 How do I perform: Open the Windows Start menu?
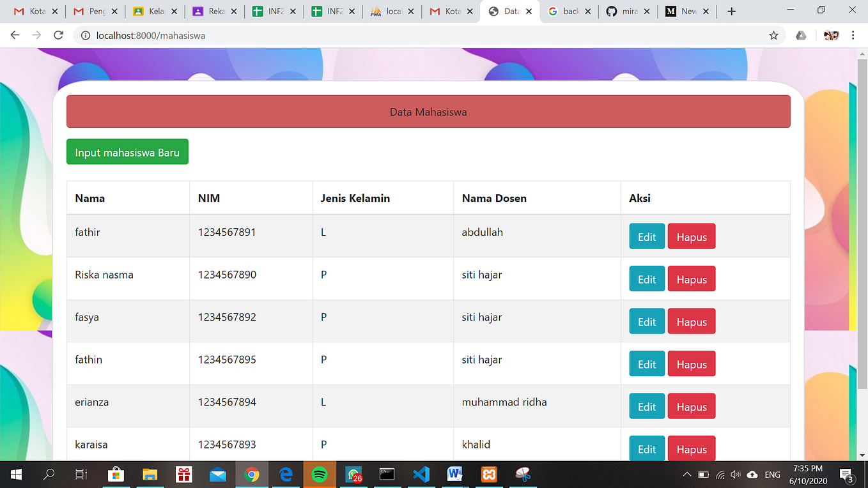tap(15, 475)
